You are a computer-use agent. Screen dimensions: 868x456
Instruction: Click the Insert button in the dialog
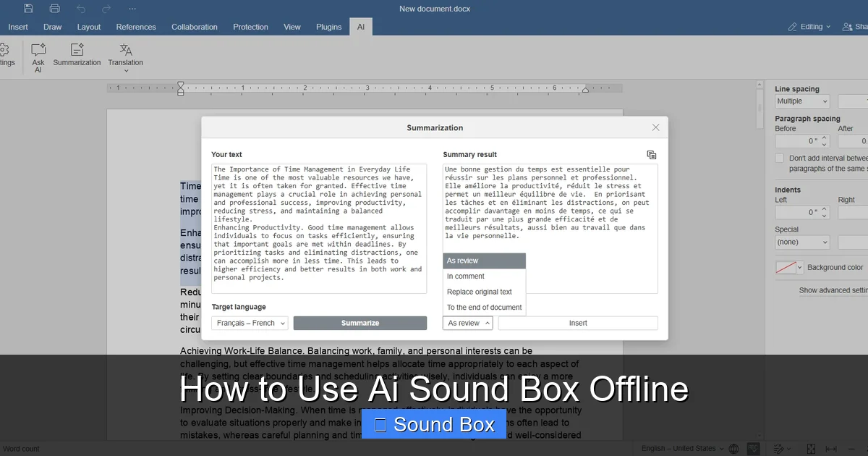(x=577, y=323)
